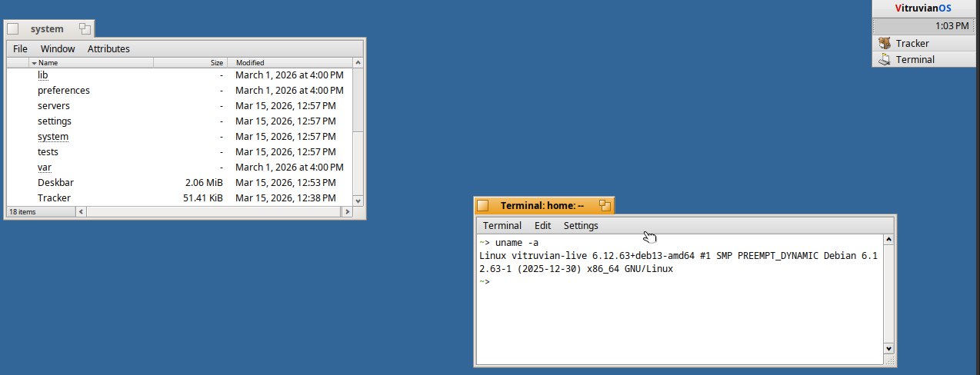
Task: Open the File menu in Tracker
Action: (21, 48)
